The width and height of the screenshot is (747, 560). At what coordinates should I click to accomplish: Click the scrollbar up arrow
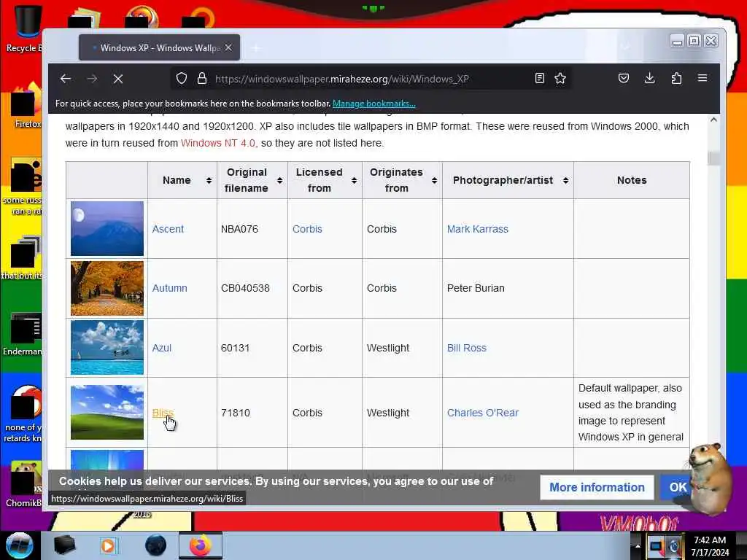pos(713,120)
